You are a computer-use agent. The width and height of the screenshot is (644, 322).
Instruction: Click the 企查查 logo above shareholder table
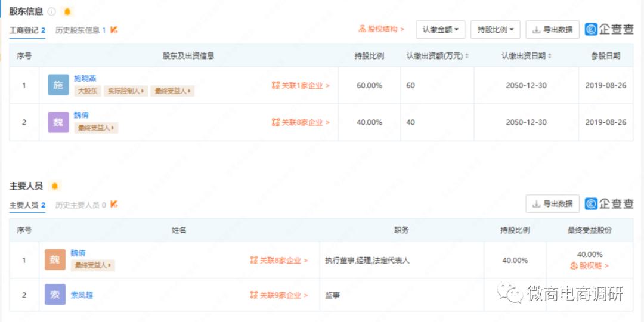(609, 29)
